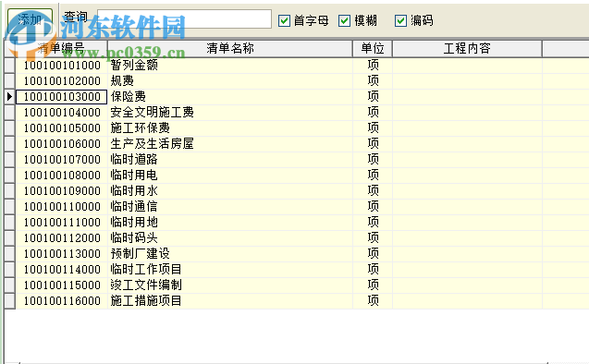Click the 工程内容 column header
This screenshot has width=589, height=364.
467,48
